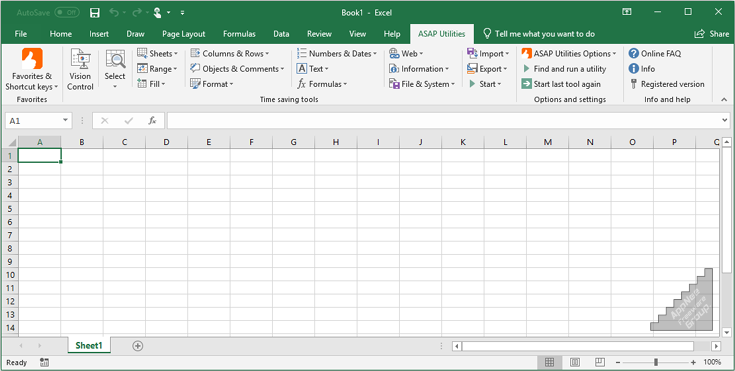
Task: Switch to the Home tab
Action: [61, 34]
